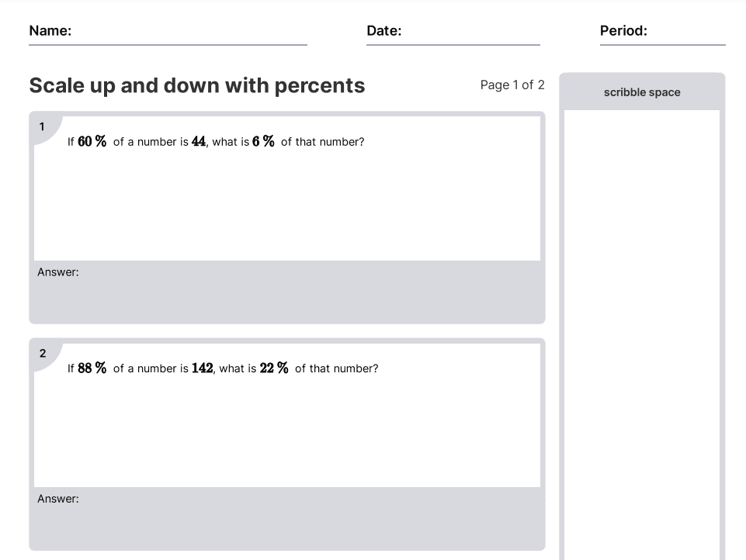Click the '22 %' value in question 2
Viewport: 746px width, 560px height.
273,368
